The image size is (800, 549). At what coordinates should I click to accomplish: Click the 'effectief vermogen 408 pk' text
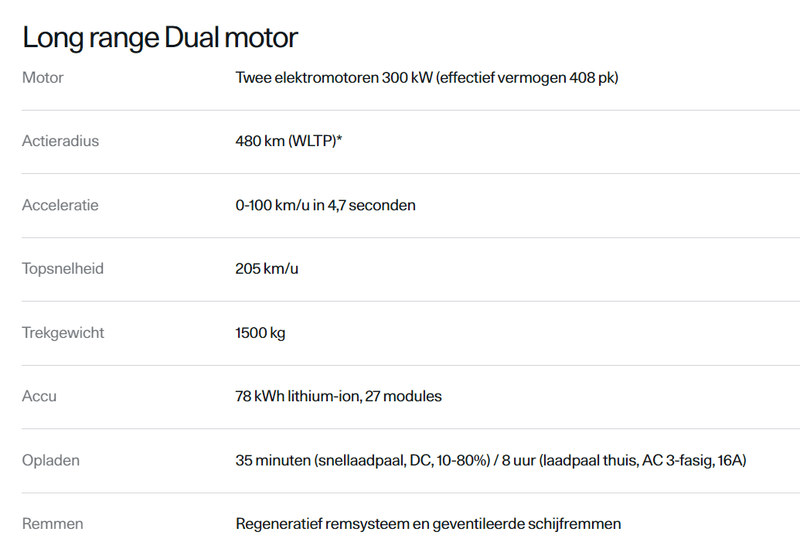point(528,78)
